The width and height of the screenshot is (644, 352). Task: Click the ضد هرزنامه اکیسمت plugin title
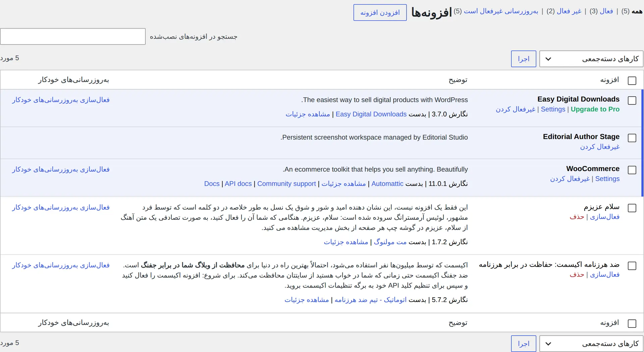[x=549, y=265]
